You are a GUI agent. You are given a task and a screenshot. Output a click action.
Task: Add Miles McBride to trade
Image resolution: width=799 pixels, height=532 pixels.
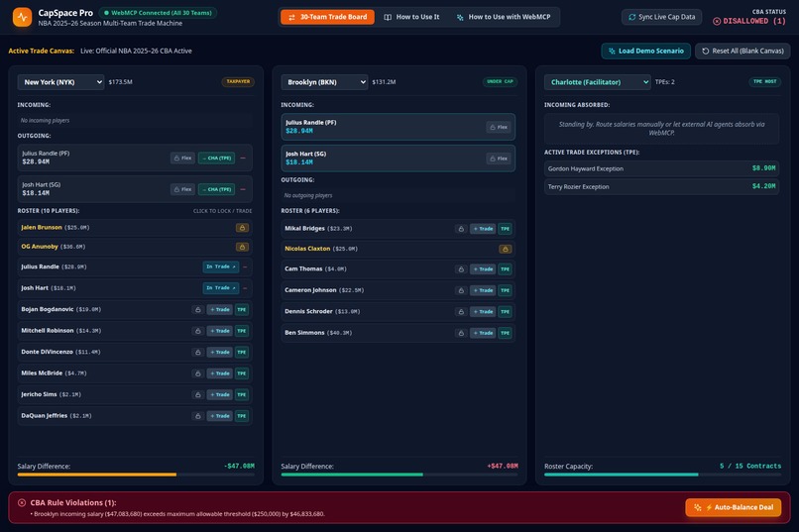point(220,373)
